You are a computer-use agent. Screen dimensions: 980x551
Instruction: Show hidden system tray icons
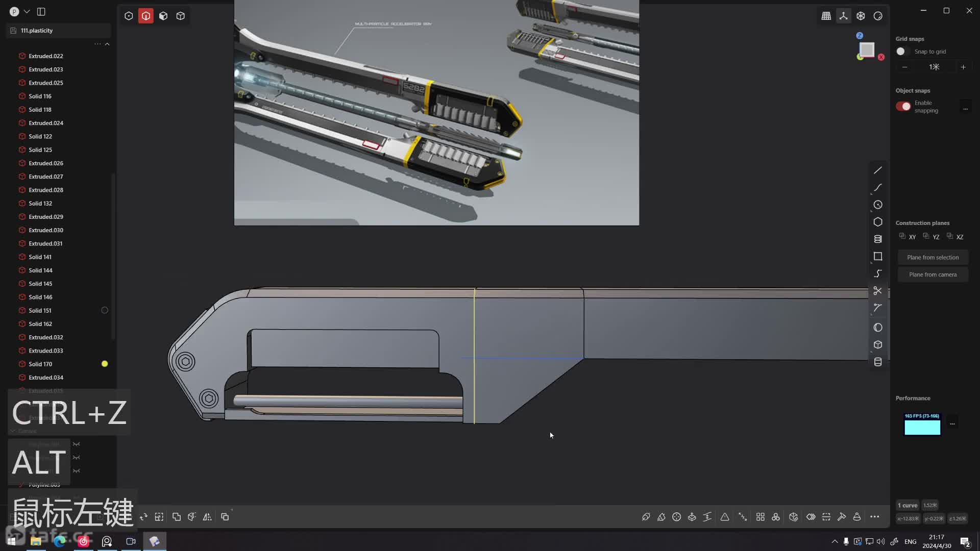pyautogui.click(x=835, y=541)
